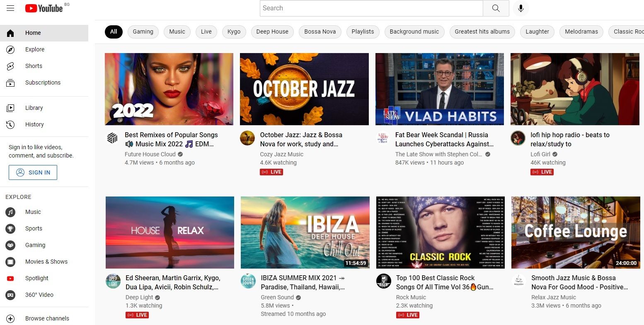Open Library icon in sidebar
Viewport: 644px width, 325px height.
point(10,108)
